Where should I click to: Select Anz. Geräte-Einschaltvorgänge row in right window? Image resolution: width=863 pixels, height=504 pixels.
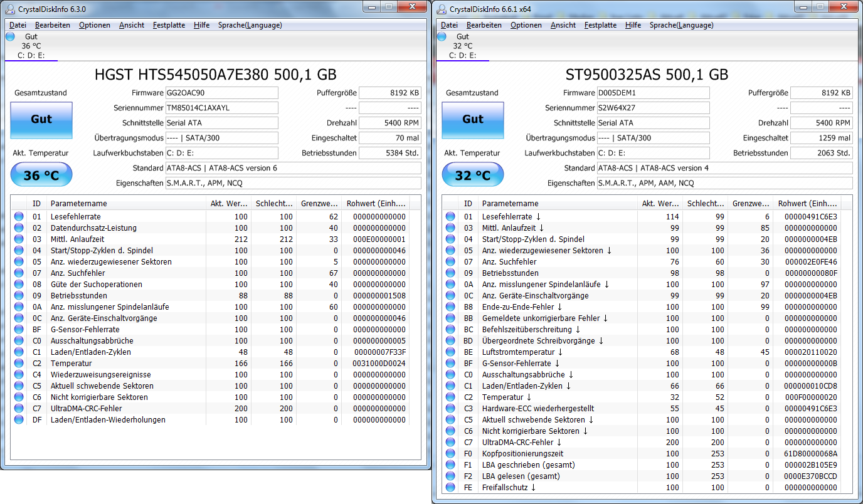642,296
